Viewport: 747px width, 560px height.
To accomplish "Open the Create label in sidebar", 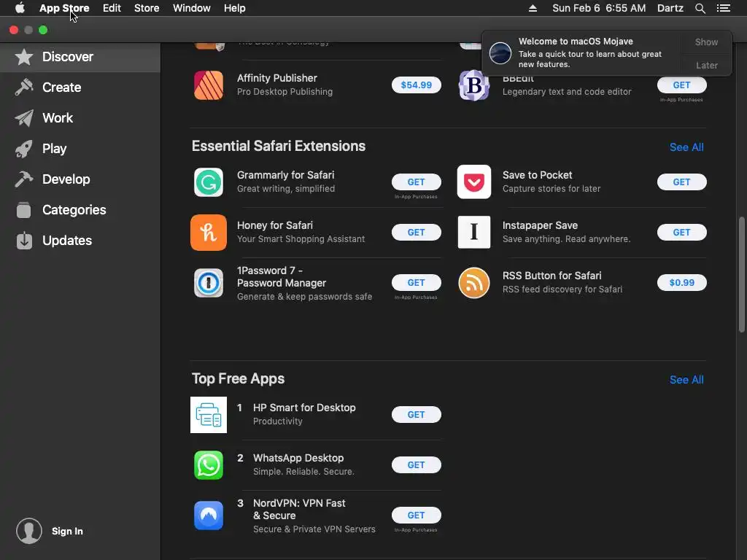I will click(x=61, y=87).
